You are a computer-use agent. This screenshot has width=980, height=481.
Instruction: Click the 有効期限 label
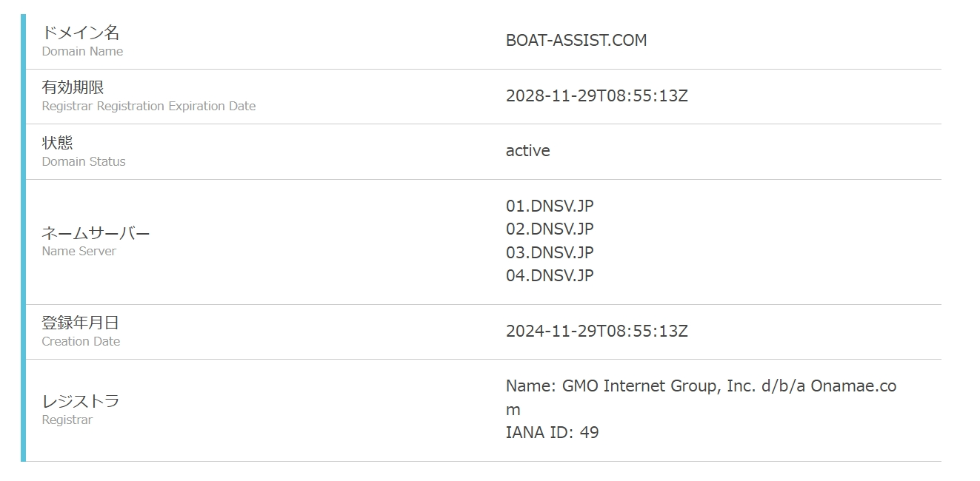73,87
